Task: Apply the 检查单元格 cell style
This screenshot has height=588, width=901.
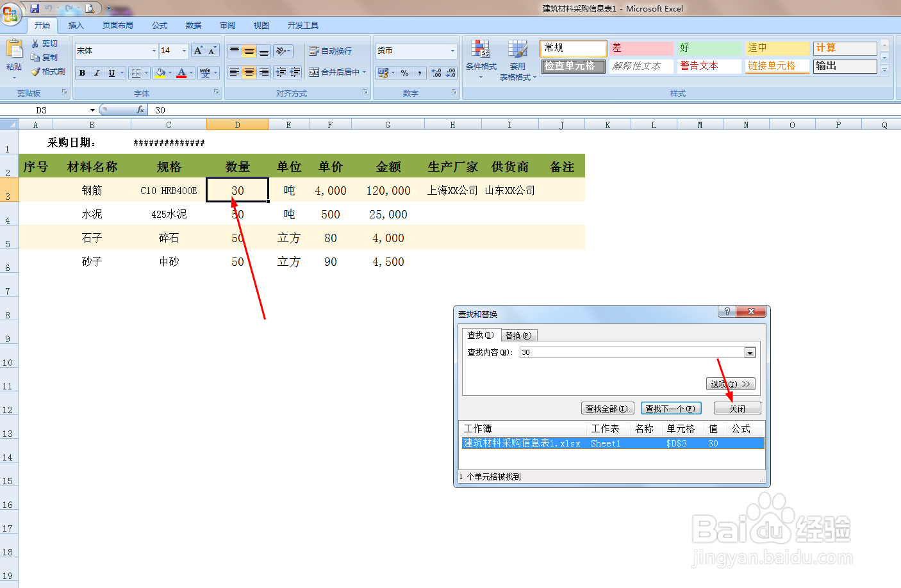Action: coord(574,66)
